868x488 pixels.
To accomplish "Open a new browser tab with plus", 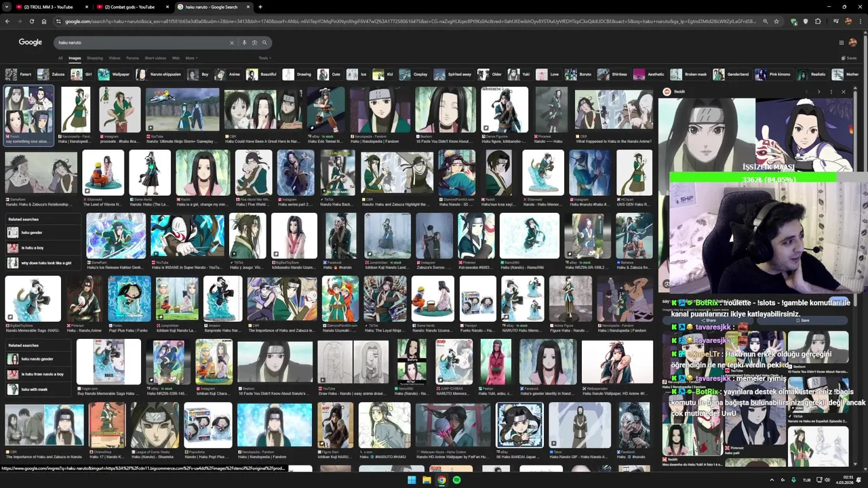I will click(x=260, y=7).
